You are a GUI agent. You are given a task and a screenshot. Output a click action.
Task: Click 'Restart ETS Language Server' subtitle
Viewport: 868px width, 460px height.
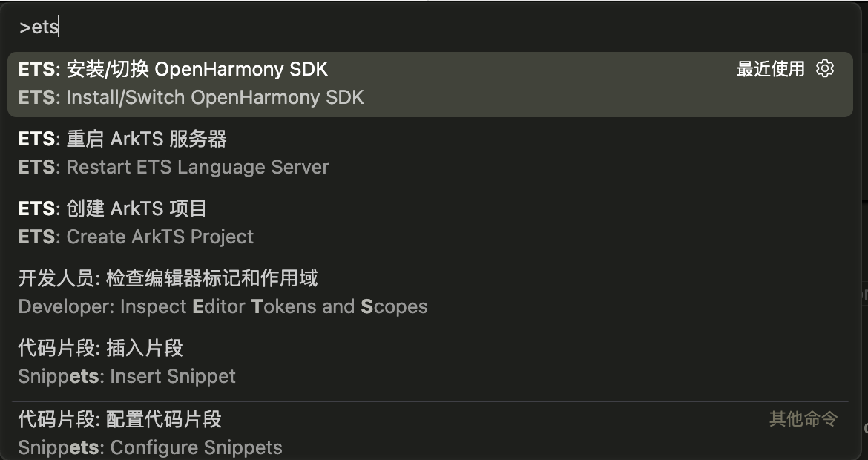(197, 167)
